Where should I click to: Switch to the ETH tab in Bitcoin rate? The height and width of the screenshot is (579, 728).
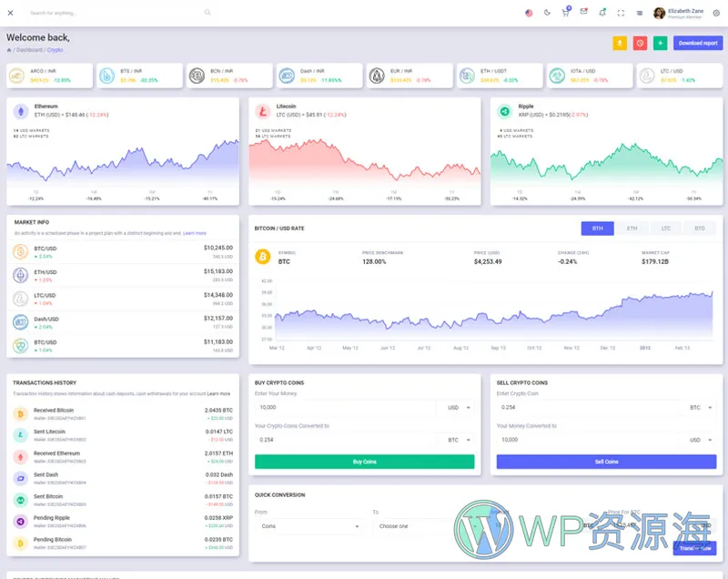632,229
